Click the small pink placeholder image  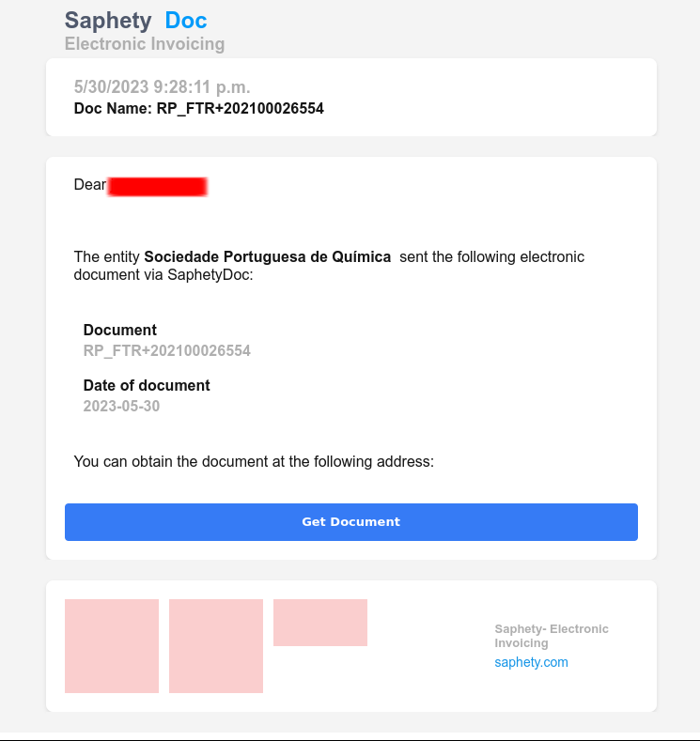coord(320,623)
